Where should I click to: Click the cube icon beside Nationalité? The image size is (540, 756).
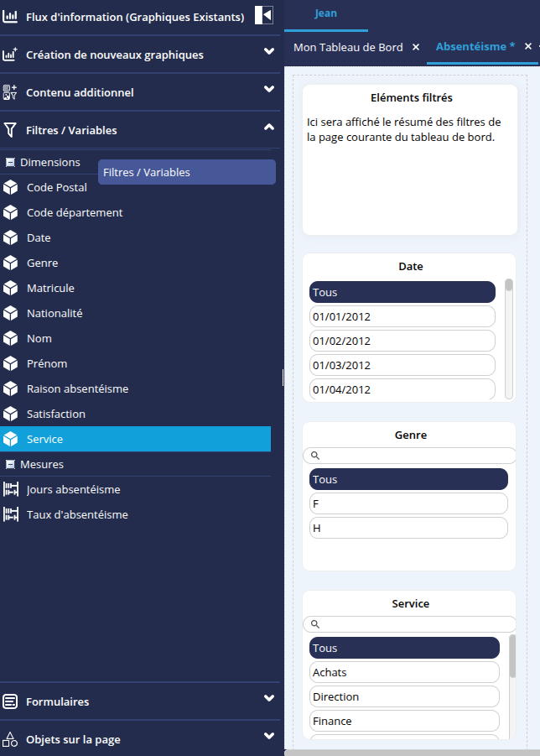pyautogui.click(x=11, y=314)
